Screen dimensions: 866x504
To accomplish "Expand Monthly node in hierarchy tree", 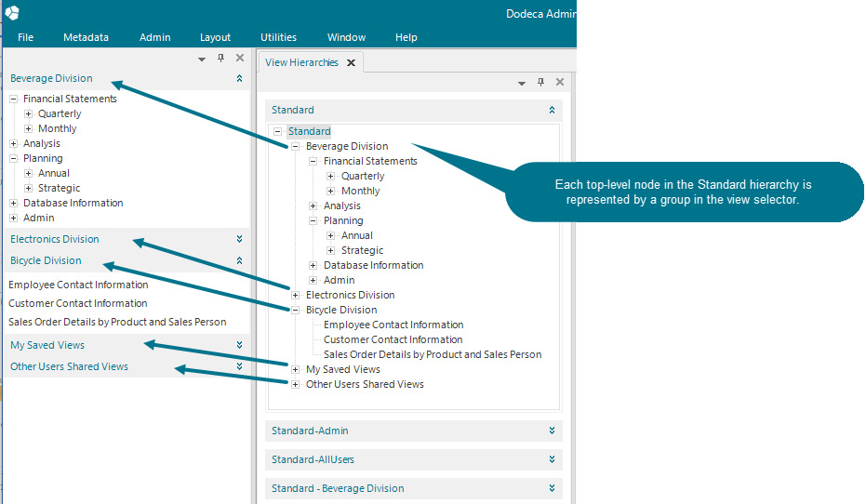I will 331,192.
